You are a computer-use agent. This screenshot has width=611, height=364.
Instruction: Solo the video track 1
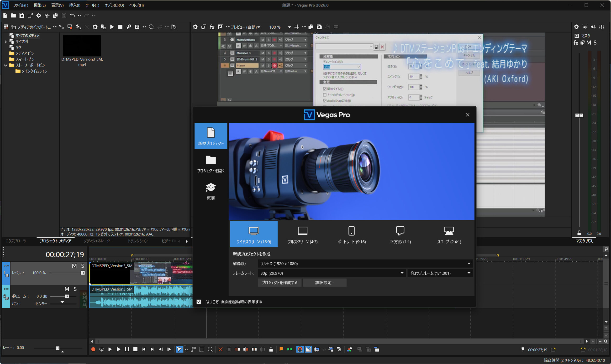pyautogui.click(x=83, y=266)
